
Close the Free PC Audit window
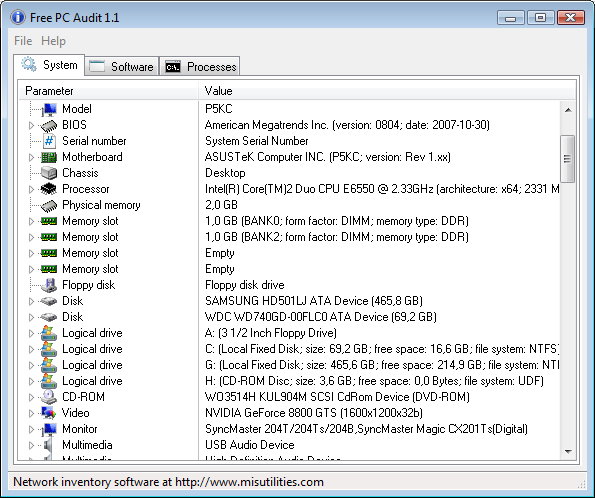(570, 18)
